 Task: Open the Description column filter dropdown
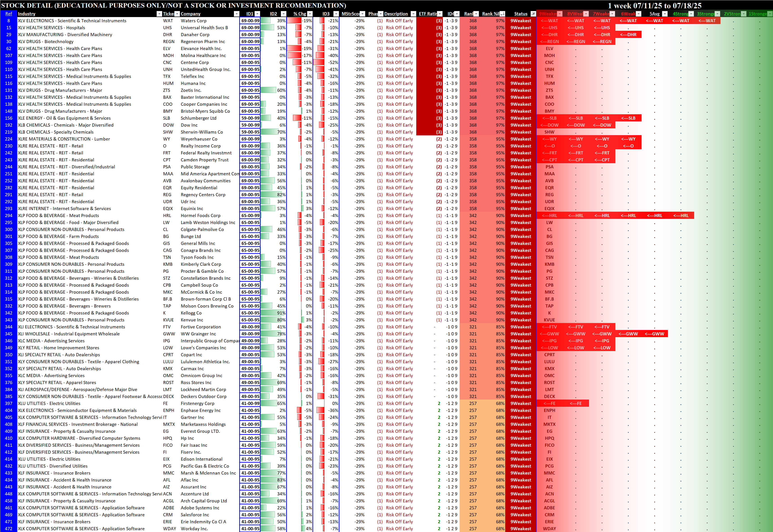tap(413, 14)
